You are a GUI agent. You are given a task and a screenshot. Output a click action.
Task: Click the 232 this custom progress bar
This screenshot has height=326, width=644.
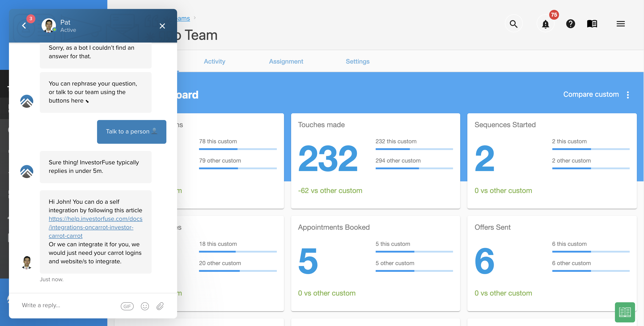click(x=414, y=149)
